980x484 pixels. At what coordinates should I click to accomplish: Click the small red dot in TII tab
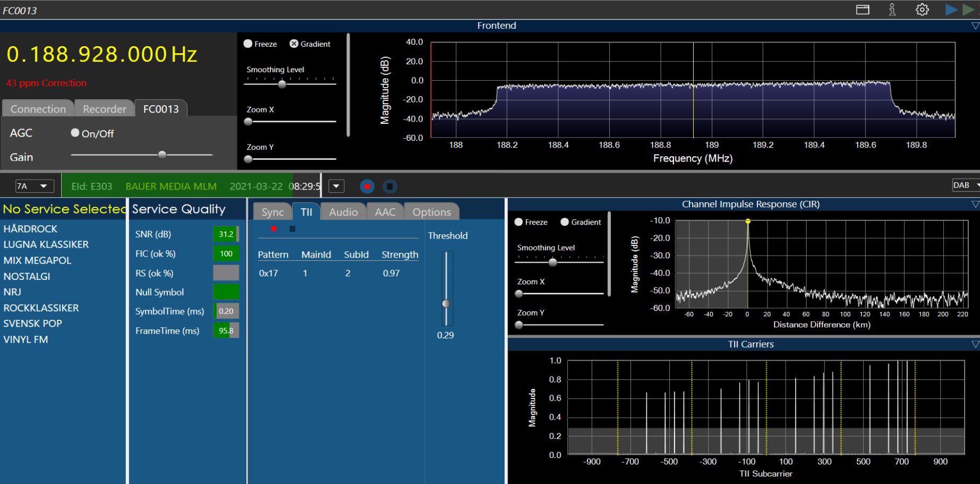(x=274, y=229)
